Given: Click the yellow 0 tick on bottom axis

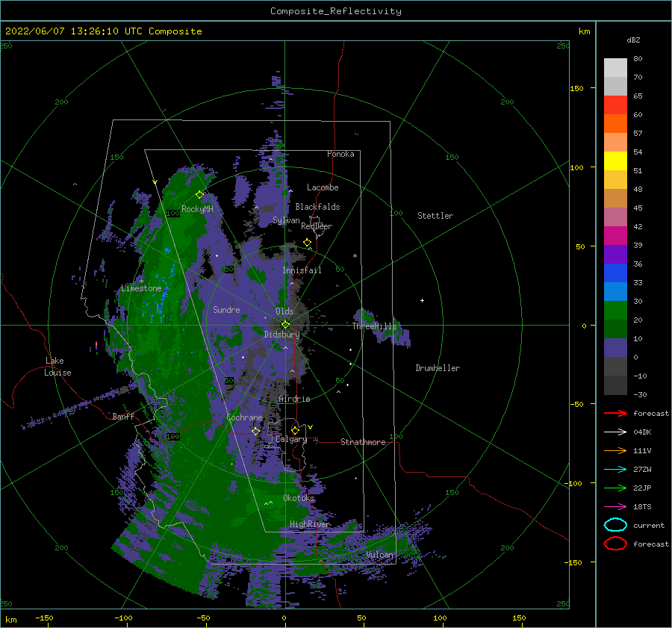Looking at the screenshot, I should click(284, 618).
